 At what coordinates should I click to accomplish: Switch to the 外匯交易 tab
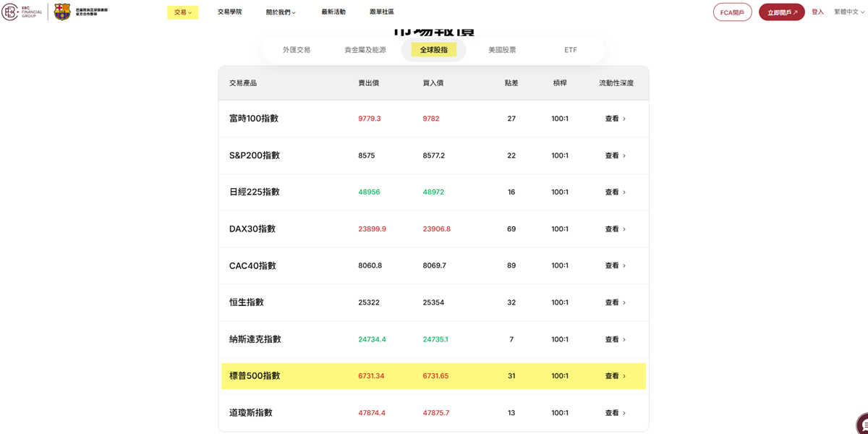click(297, 50)
